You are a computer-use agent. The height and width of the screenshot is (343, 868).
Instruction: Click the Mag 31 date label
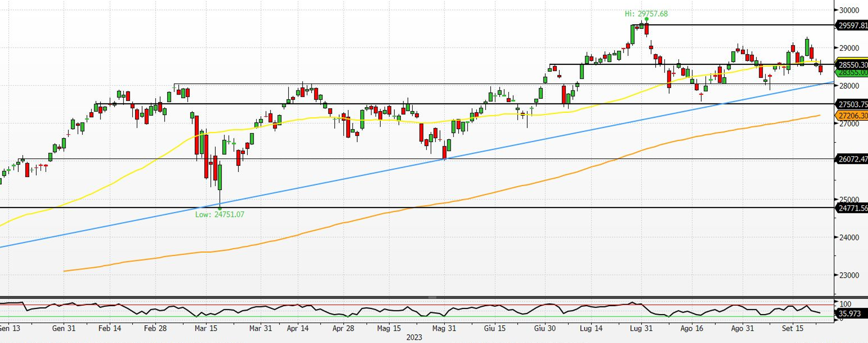coord(444,328)
